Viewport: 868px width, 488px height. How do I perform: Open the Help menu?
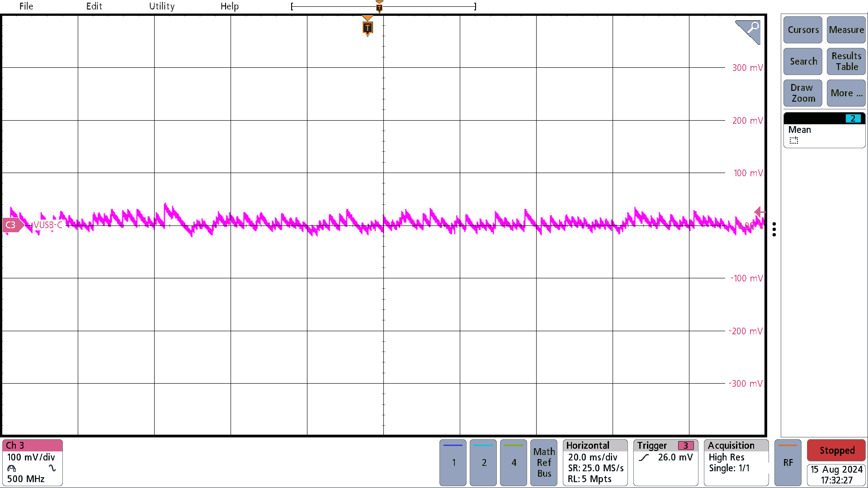pos(230,6)
